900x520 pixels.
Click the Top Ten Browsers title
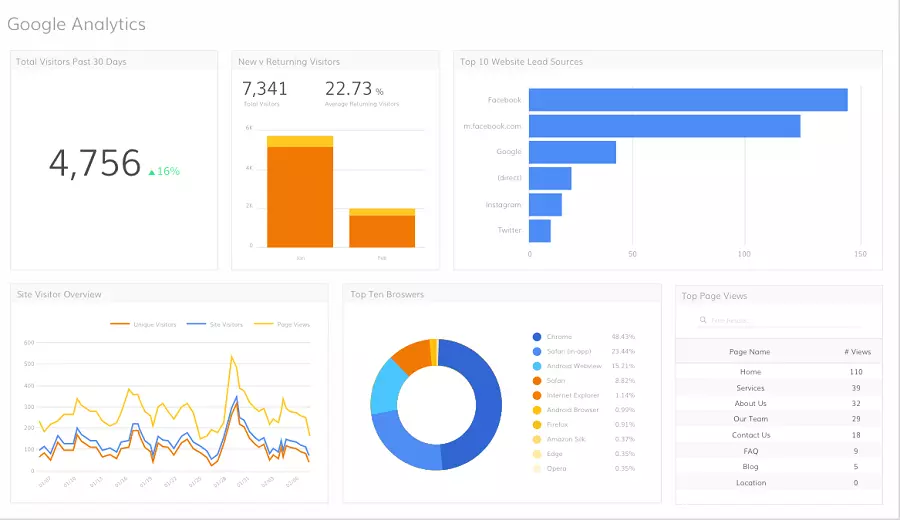(x=387, y=294)
